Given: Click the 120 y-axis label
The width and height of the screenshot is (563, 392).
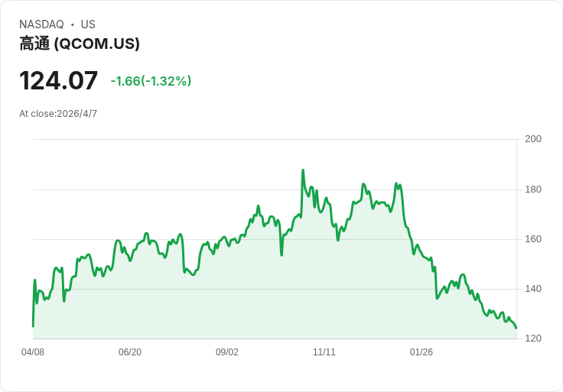Looking at the screenshot, I should pos(533,339).
